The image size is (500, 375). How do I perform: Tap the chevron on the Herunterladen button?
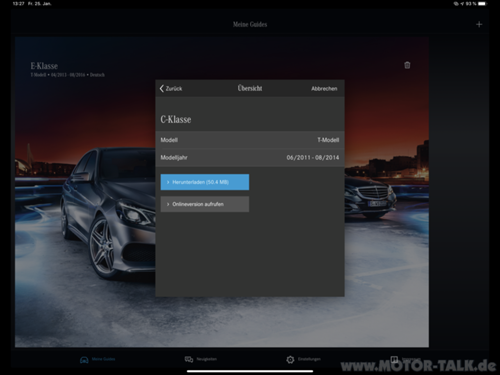coord(168,182)
